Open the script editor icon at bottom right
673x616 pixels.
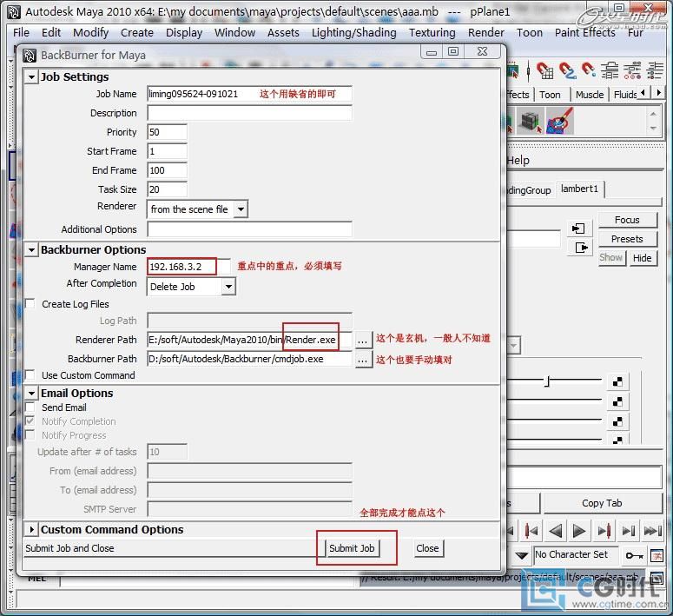click(x=657, y=578)
